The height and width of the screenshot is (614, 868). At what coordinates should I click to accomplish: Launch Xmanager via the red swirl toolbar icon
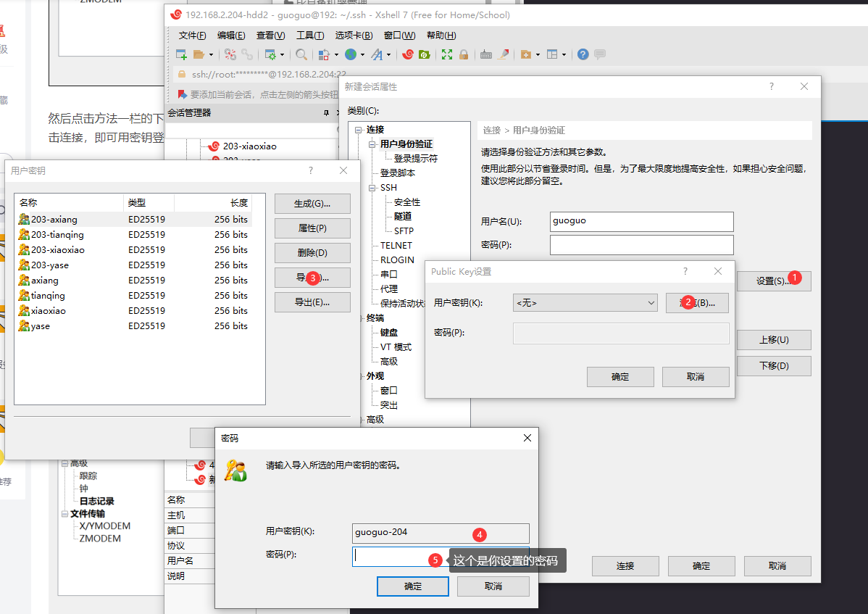[408, 54]
